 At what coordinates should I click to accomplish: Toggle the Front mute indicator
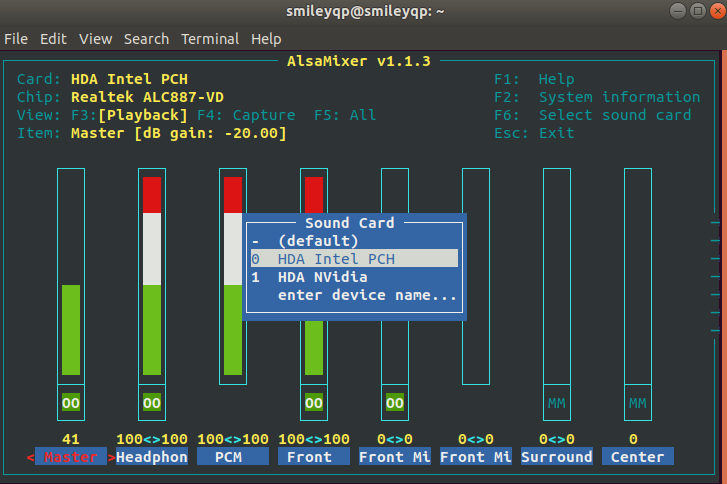[314, 403]
